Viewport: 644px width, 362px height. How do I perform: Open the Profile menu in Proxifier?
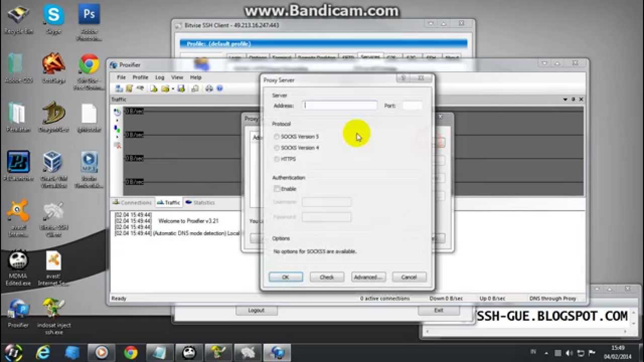tap(140, 77)
